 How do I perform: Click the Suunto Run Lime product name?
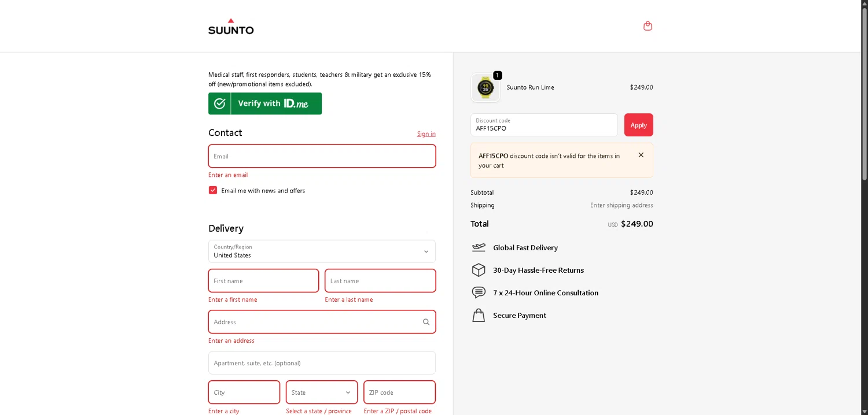click(x=531, y=87)
